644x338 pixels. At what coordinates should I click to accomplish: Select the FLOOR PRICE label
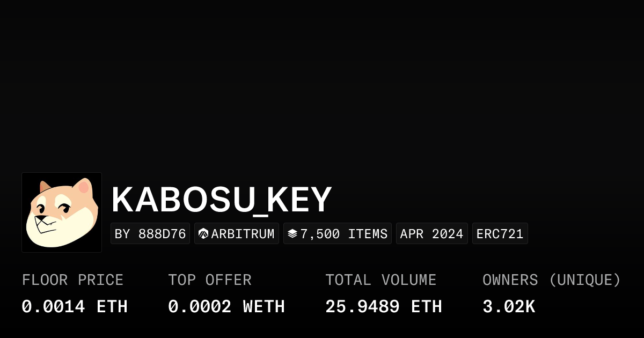pos(72,280)
